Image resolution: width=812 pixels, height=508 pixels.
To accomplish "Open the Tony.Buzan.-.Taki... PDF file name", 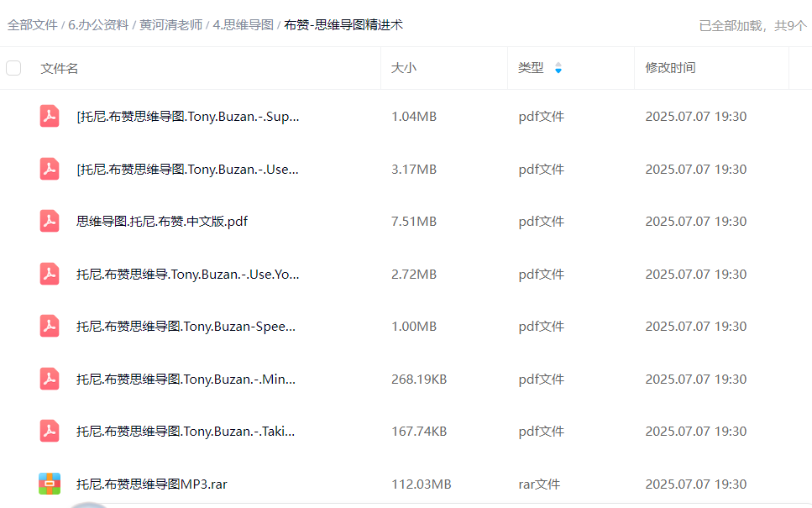I will tap(186, 432).
